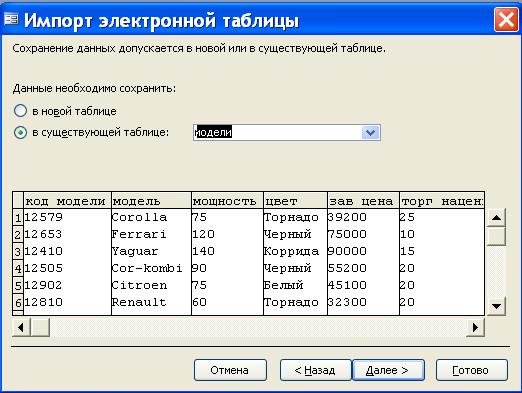Click the price cell '55200'
The height and width of the screenshot is (393, 522).
point(363,268)
